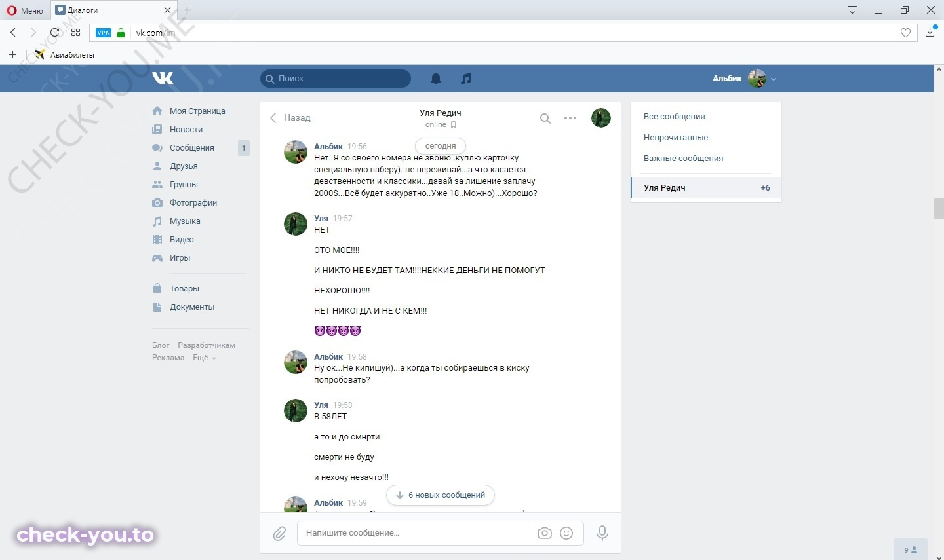The height and width of the screenshot is (560, 944).
Task: Open the Авиабилеты bookmark
Action: pos(64,55)
